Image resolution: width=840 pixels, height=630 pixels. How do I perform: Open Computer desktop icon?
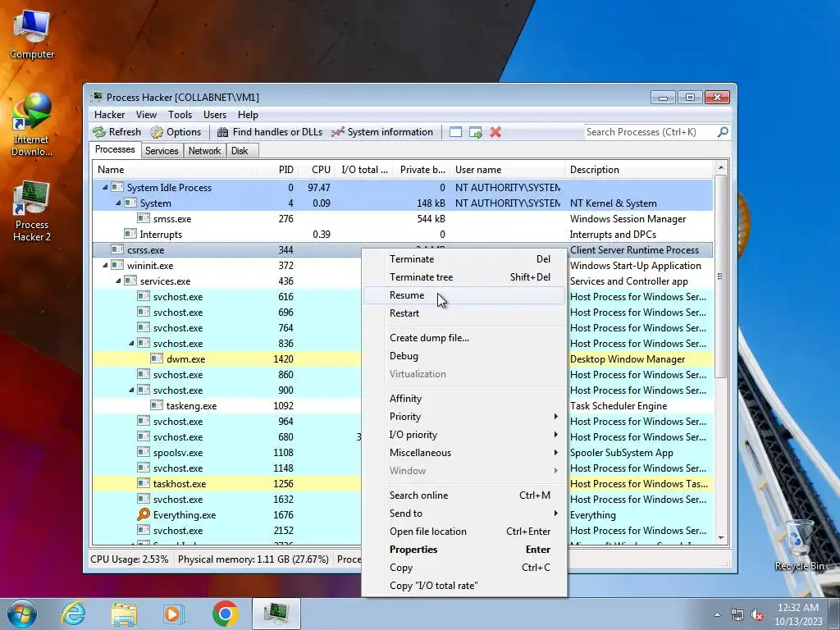click(32, 34)
